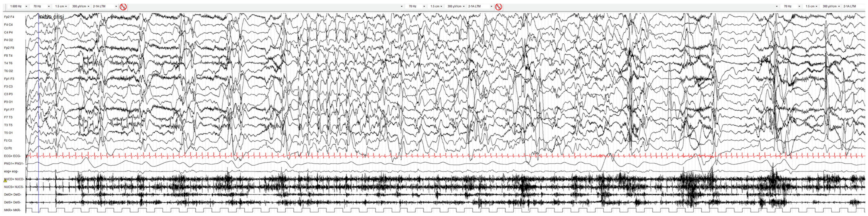868x216 pixels.
Task: Click the 300 µV/cm label in right toolbar
Action: click(x=830, y=6)
